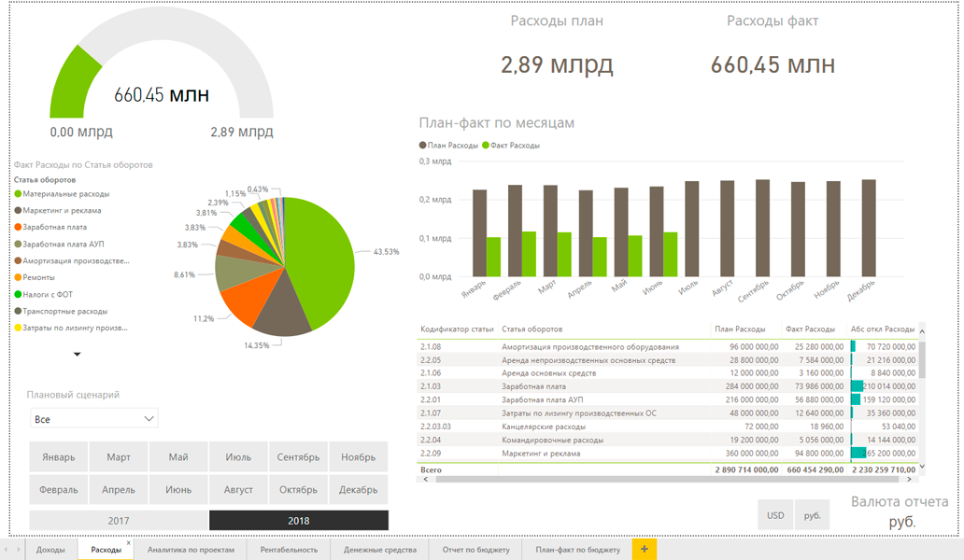Click Январь plan bar in chart
Screen dimensions: 964x560
coord(479,232)
